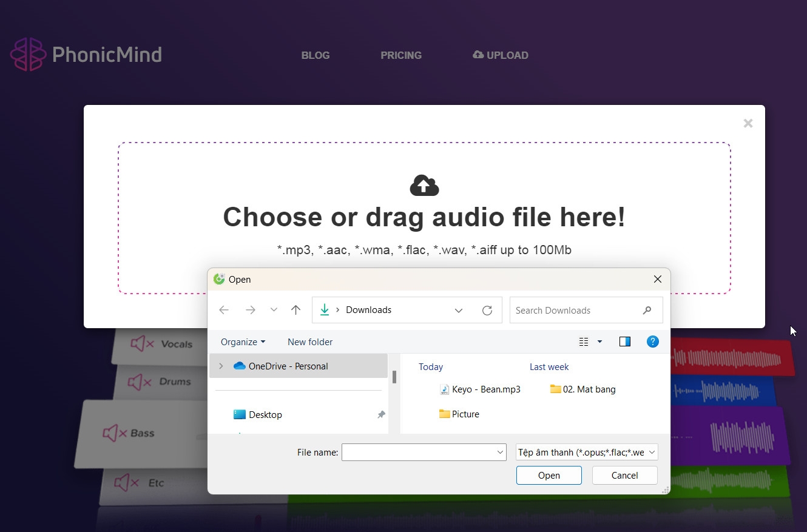Open the BLOG page in navigation
The height and width of the screenshot is (532, 807).
[316, 55]
